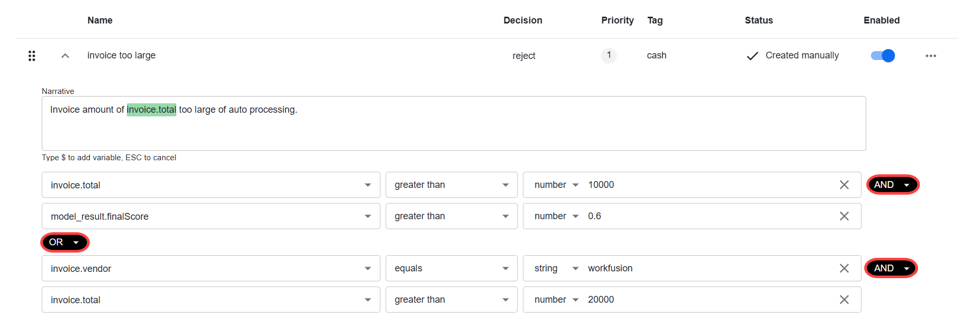Open the OR operator dropdown

(65, 242)
